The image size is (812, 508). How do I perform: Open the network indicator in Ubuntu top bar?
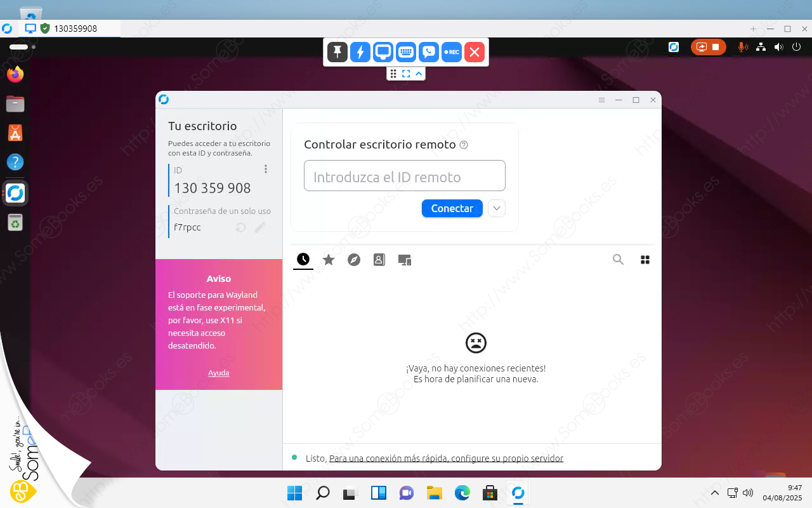[761, 47]
